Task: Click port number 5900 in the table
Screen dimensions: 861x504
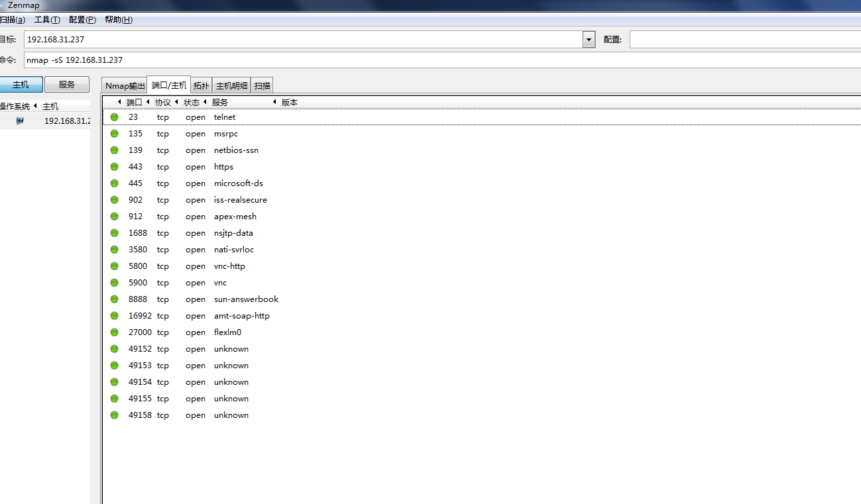Action: (x=138, y=283)
